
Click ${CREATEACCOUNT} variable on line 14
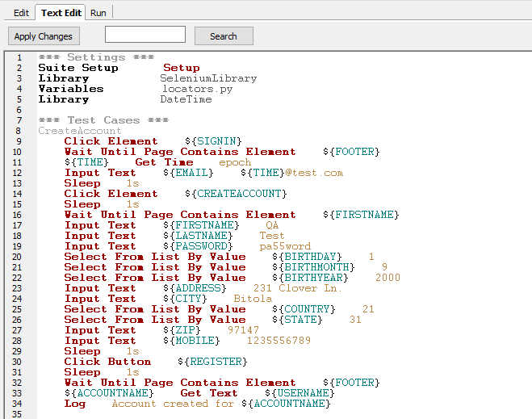click(237, 194)
